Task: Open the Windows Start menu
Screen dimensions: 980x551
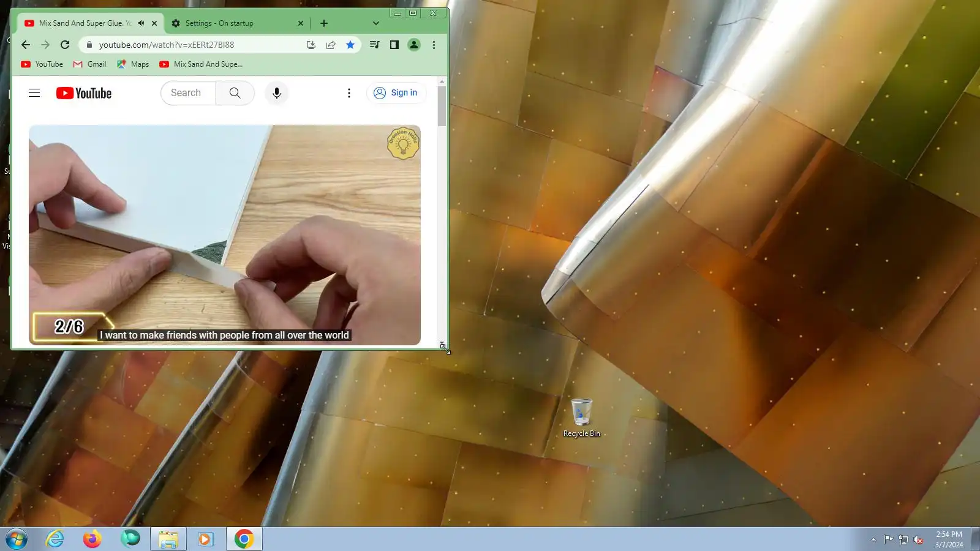Action: click(17, 539)
